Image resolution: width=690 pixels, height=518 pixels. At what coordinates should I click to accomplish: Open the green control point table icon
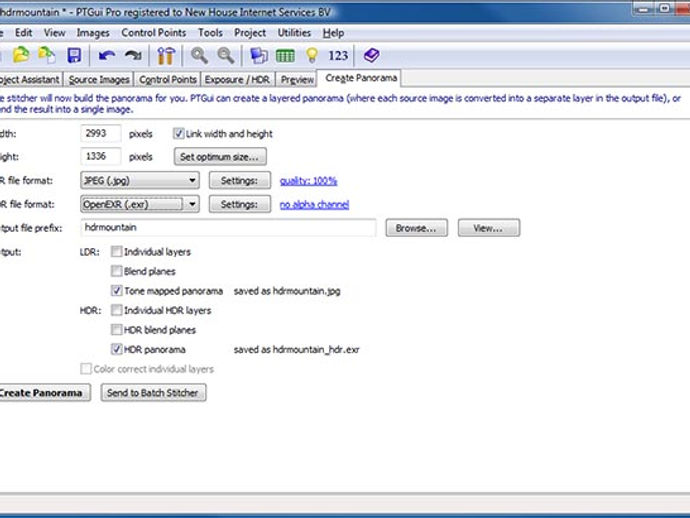pyautogui.click(x=285, y=56)
